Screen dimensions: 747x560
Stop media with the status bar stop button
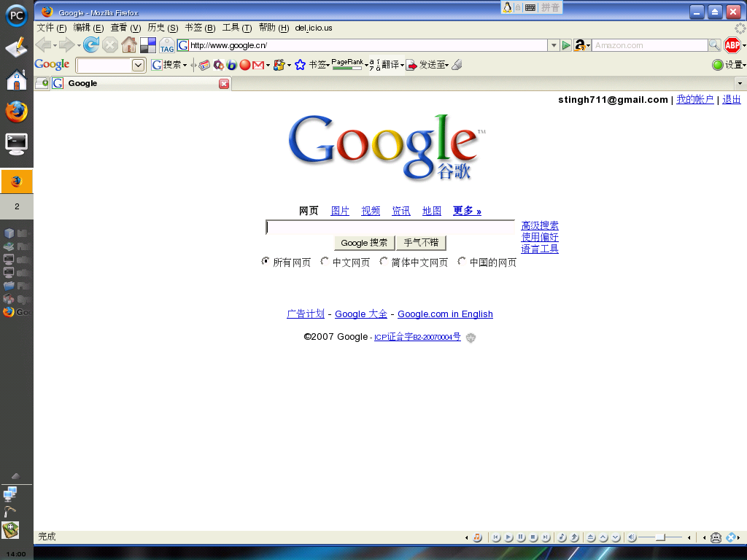coord(533,537)
